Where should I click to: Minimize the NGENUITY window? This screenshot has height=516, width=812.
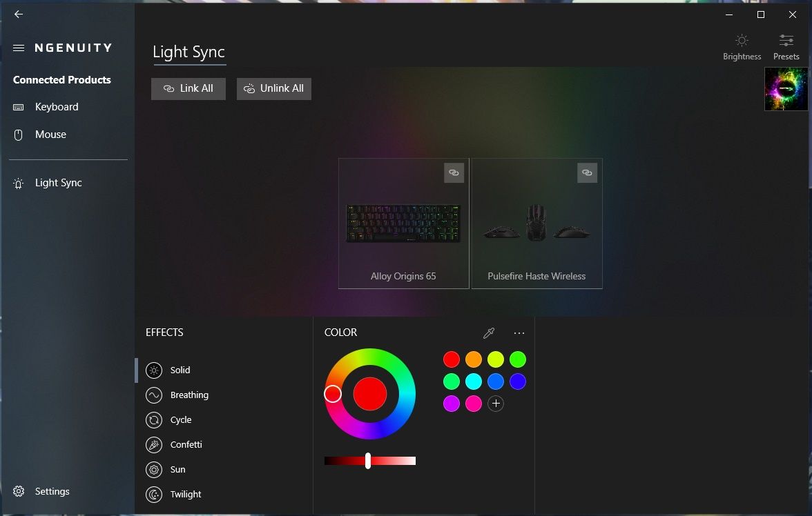tap(729, 14)
